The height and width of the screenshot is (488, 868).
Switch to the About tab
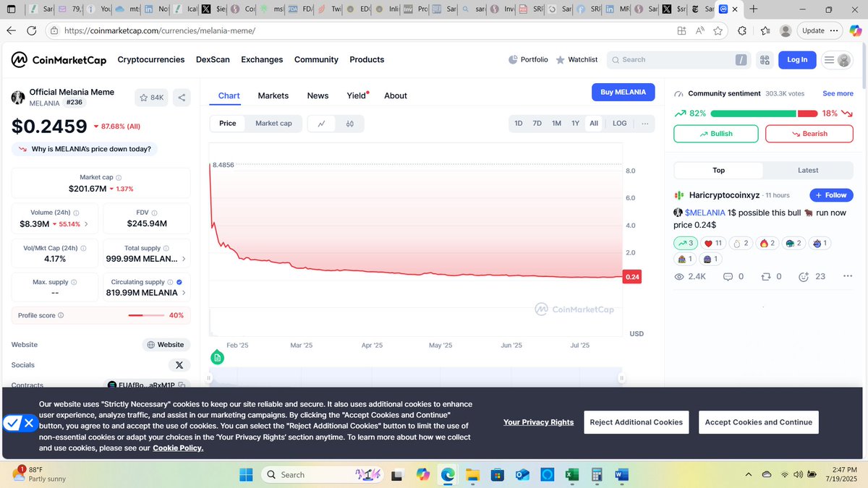point(396,95)
